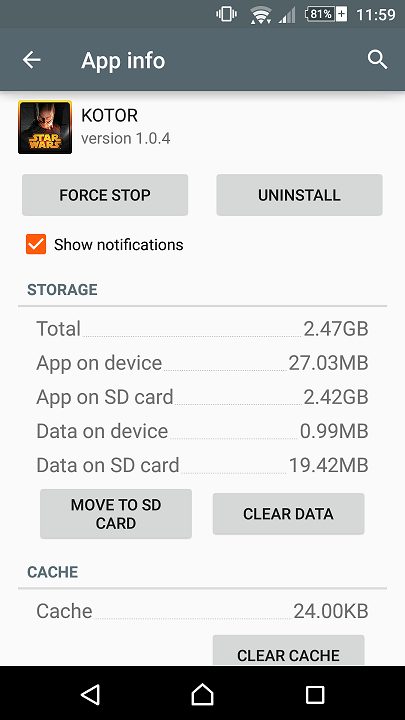
Task: Tap the Wi-Fi status bar icon
Action: click(x=261, y=15)
